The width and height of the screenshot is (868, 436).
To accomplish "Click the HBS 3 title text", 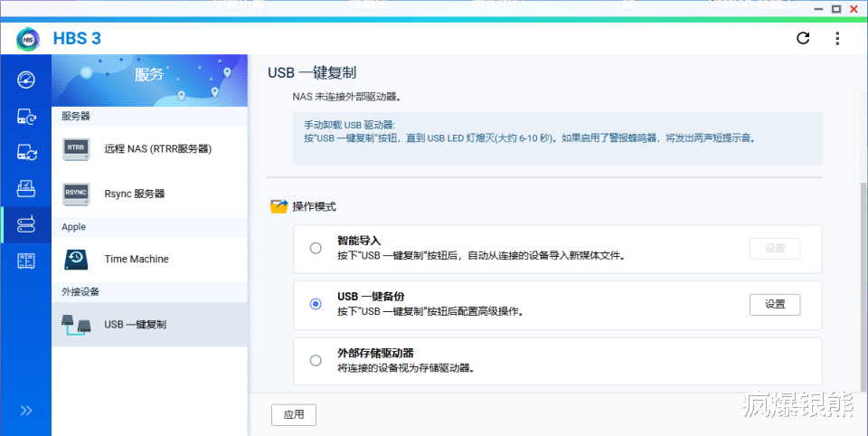I will pos(77,38).
